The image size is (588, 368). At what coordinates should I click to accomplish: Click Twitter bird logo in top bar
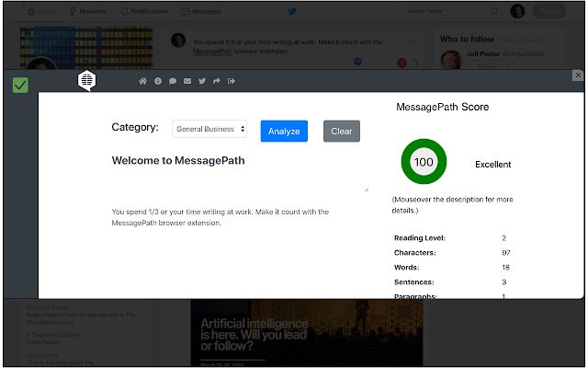click(x=292, y=12)
